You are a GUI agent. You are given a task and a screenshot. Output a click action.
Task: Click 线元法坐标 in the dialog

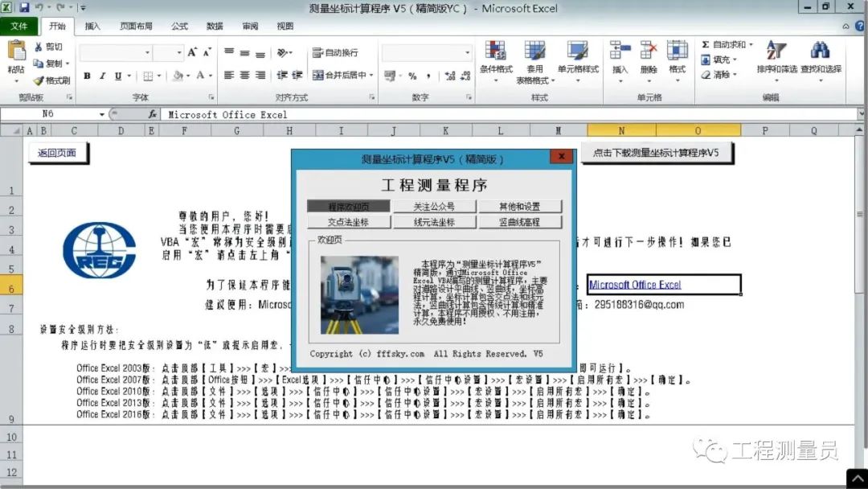(x=434, y=222)
